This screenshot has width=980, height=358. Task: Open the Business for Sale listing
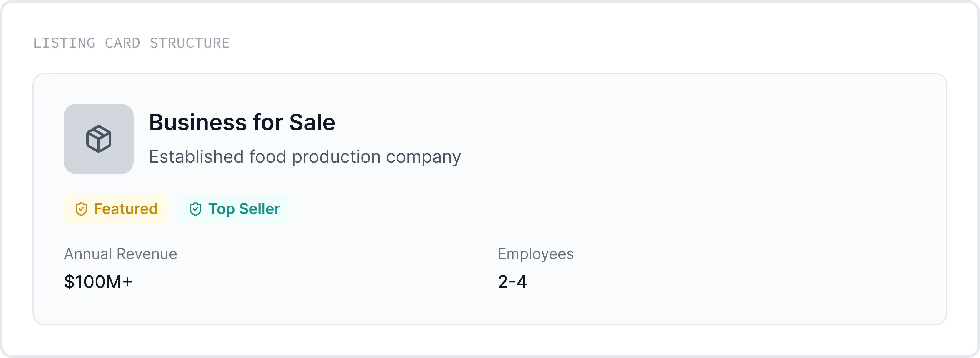tap(242, 122)
